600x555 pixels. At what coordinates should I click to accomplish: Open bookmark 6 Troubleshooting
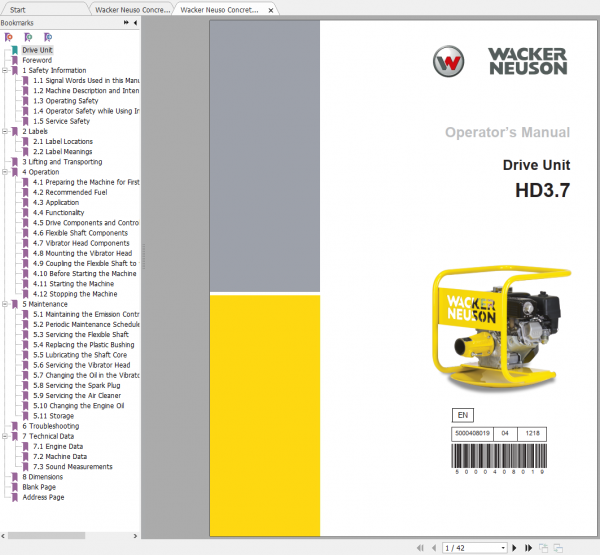point(51,426)
